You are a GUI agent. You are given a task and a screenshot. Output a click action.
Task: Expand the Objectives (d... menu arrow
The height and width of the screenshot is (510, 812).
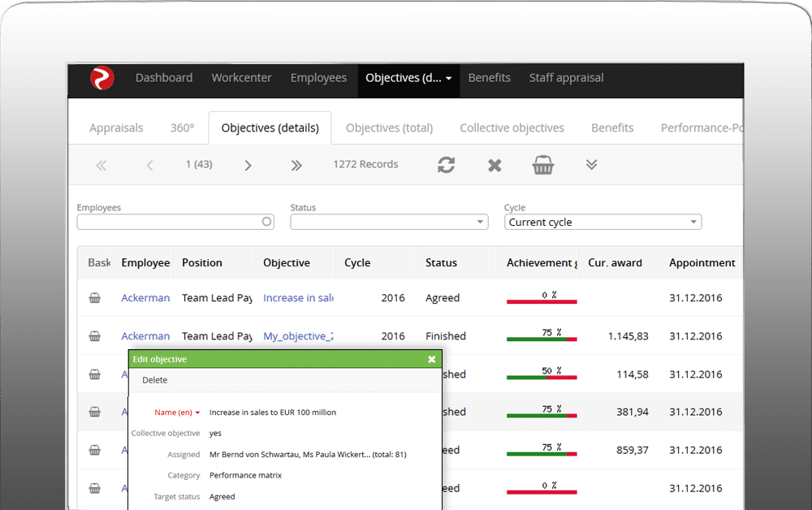coord(449,79)
